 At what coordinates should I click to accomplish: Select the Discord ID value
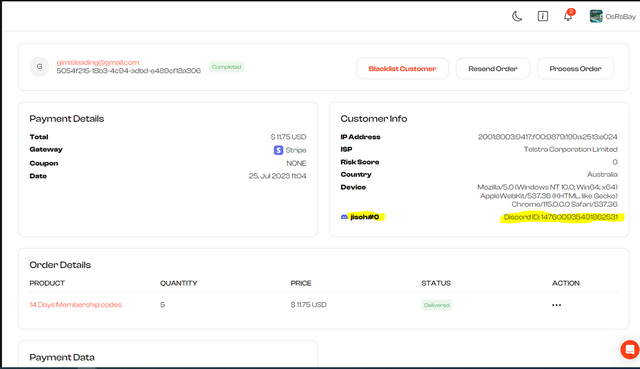tap(561, 217)
